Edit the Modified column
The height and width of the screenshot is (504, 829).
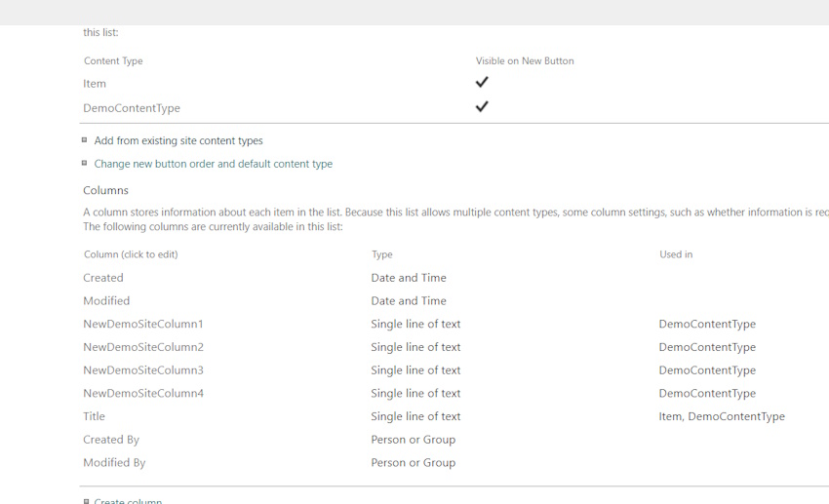pyautogui.click(x=106, y=301)
